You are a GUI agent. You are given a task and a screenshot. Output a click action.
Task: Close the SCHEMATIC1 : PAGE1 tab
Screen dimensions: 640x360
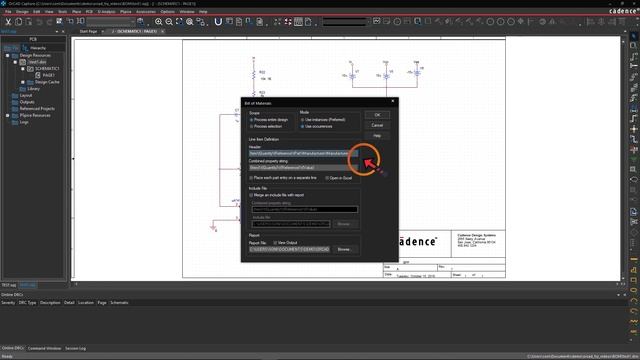click(x=162, y=31)
